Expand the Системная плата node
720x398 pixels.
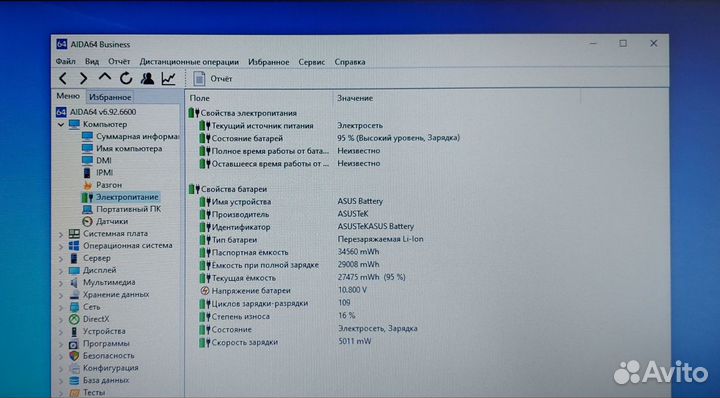click(x=61, y=234)
